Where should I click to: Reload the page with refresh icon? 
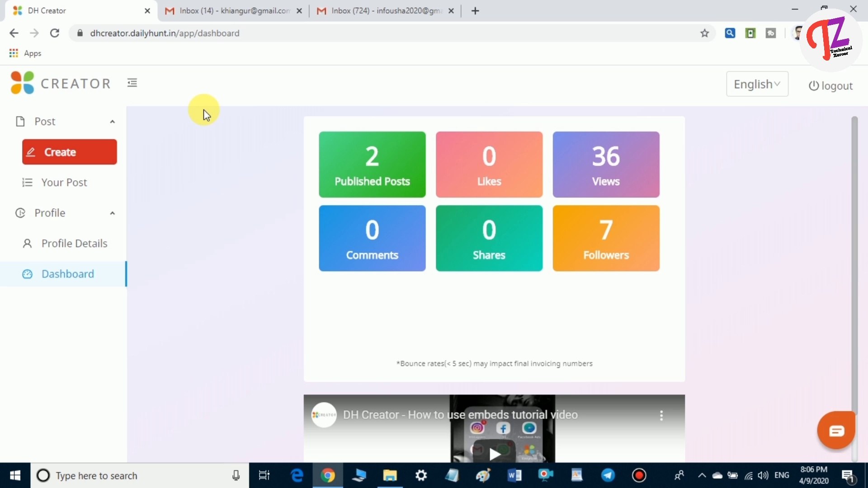point(55,33)
